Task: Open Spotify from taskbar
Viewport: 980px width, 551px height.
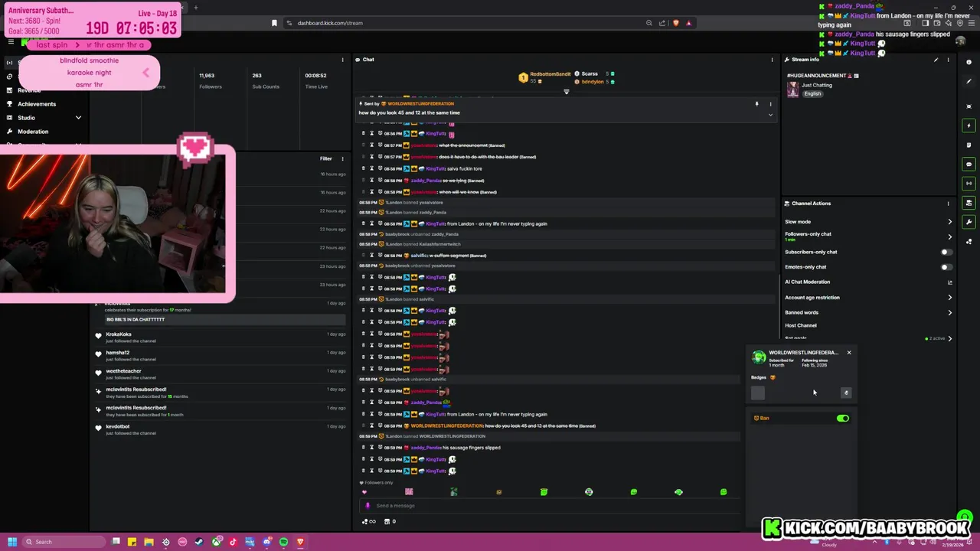Action: click(283, 542)
